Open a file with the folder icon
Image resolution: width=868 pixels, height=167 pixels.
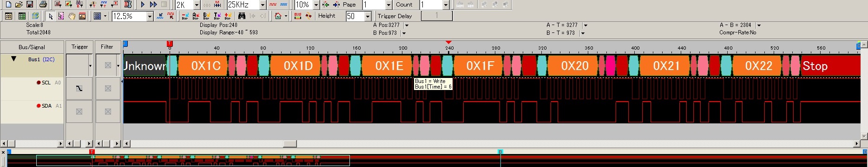tap(19, 5)
